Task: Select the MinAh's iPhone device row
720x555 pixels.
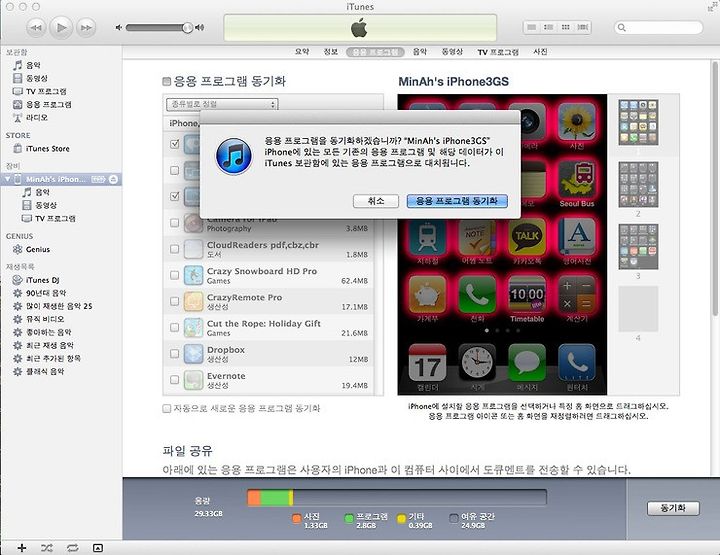Action: 61,179
